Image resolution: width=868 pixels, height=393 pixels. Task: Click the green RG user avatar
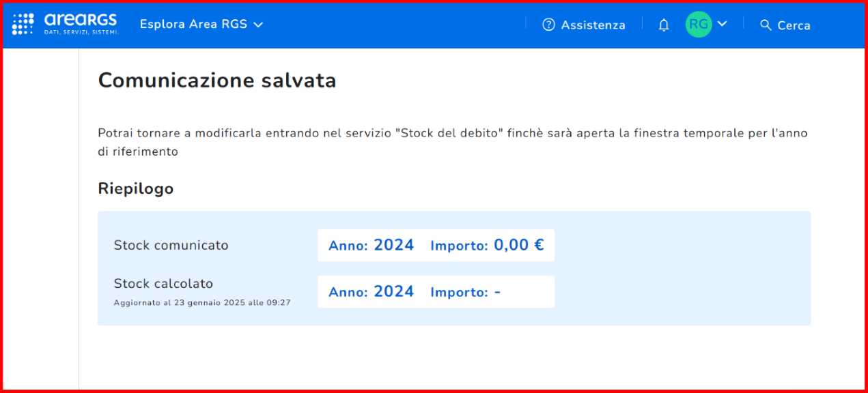pyautogui.click(x=699, y=25)
